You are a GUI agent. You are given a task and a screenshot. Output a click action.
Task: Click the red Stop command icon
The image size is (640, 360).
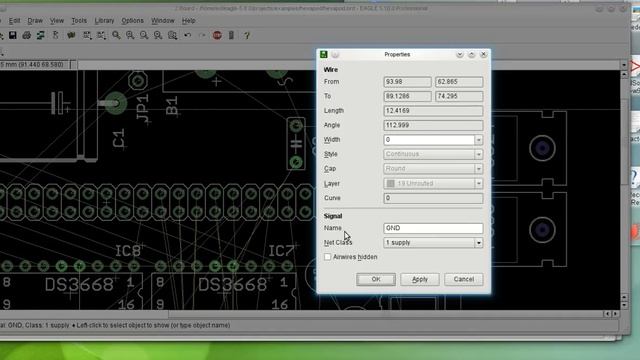click(217, 36)
